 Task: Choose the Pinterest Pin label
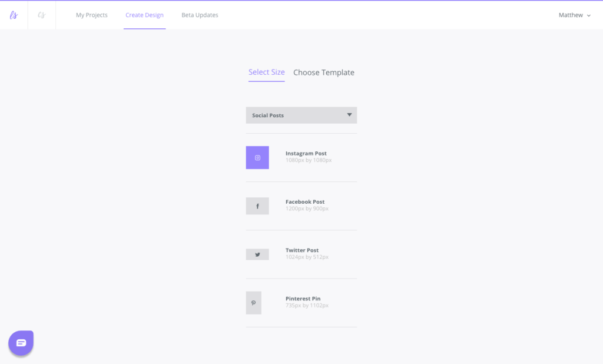click(303, 299)
